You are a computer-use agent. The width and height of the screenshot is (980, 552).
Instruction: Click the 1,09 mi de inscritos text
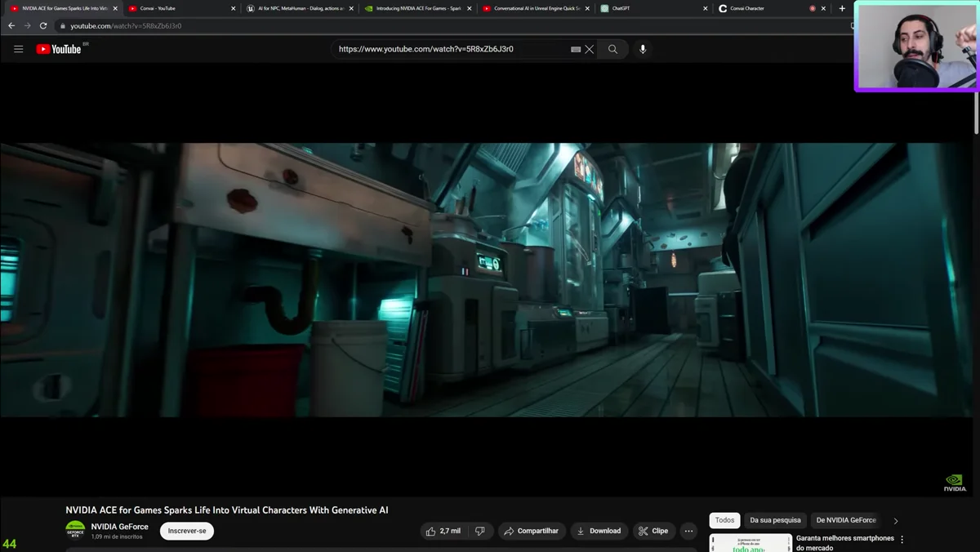point(116,537)
